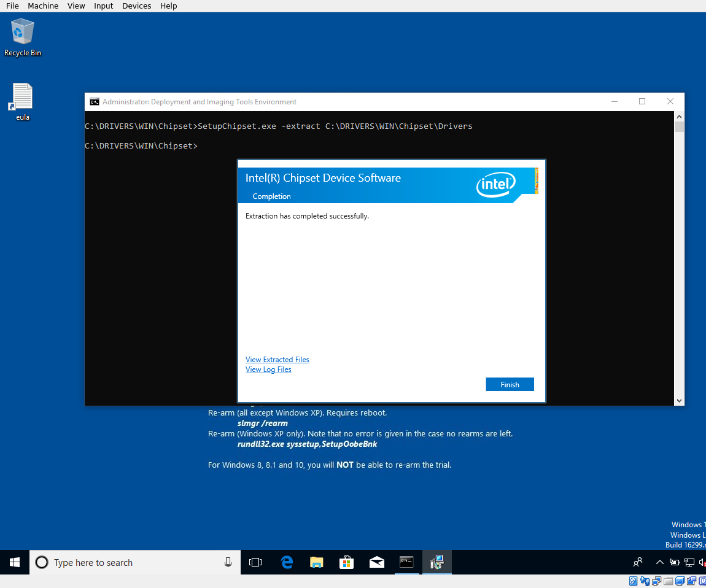Select the eula shortcut on desktop
Screen dimensions: 706x588
click(23, 102)
